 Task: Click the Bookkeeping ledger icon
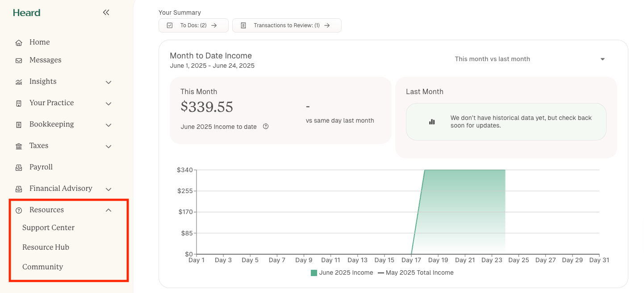pos(19,125)
